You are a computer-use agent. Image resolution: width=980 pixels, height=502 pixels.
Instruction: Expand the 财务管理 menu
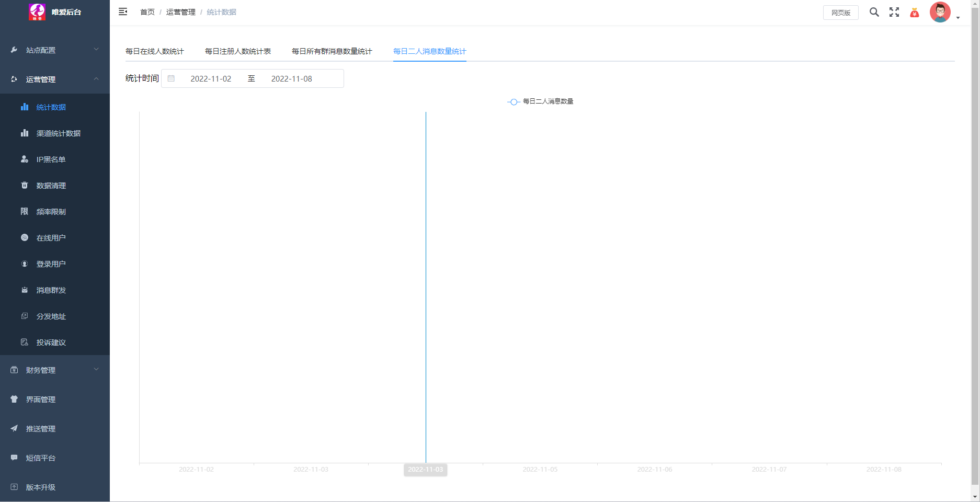click(x=55, y=370)
